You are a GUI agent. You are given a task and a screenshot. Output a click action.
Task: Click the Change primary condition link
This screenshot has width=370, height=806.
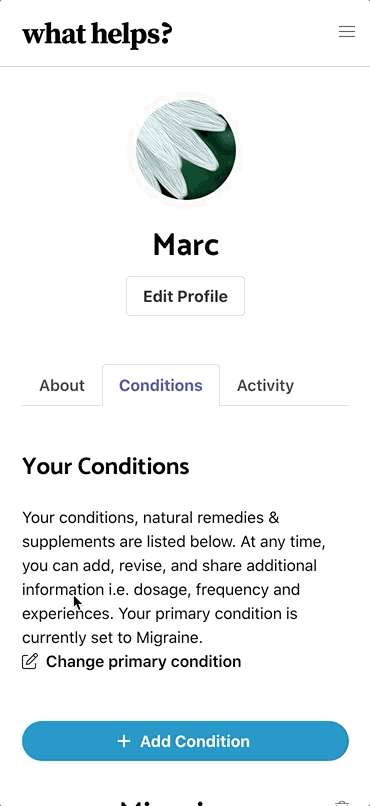click(143, 661)
